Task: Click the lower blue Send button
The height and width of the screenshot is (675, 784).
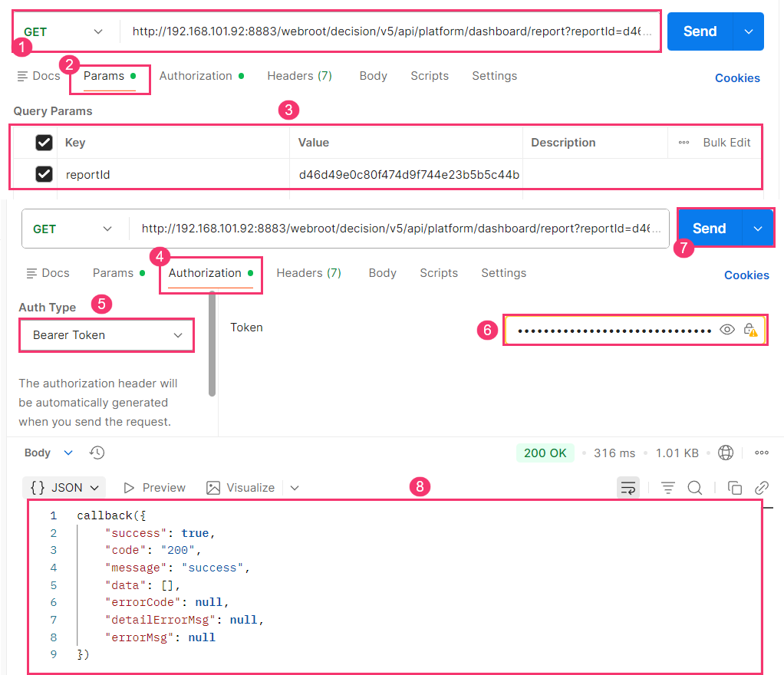Action: [709, 229]
